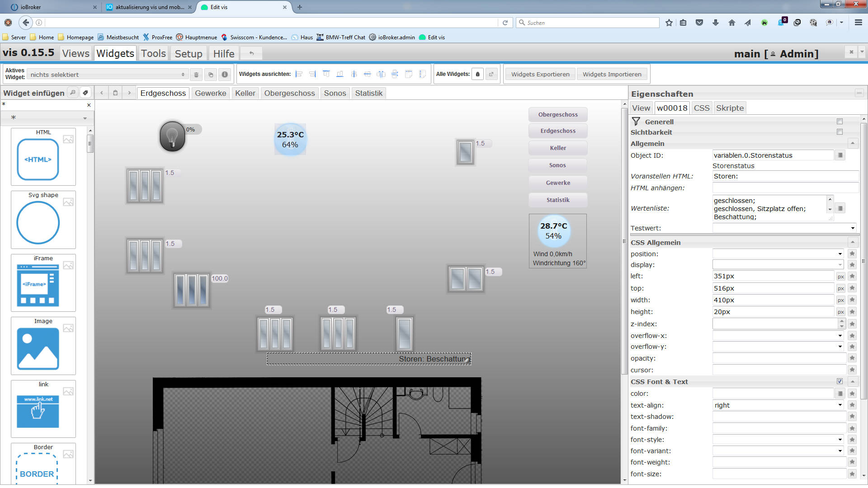Click the copy widget icon
Image resolution: width=868 pixels, height=488 pixels.
(210, 75)
